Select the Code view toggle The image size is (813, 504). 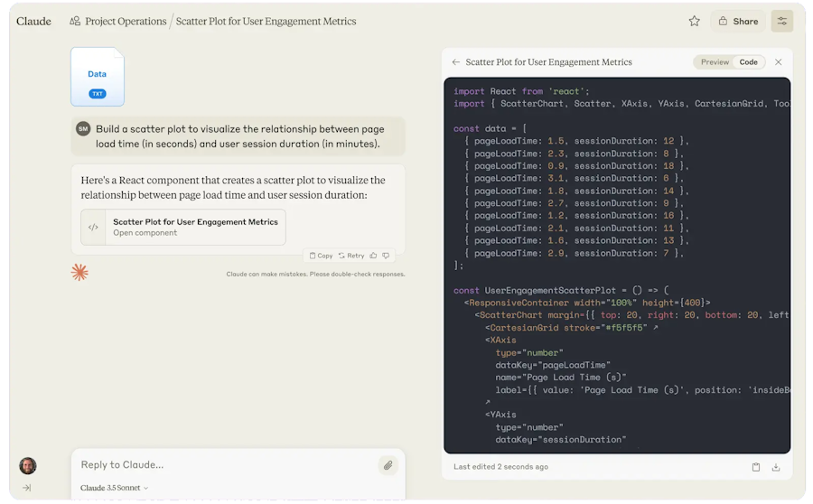748,62
